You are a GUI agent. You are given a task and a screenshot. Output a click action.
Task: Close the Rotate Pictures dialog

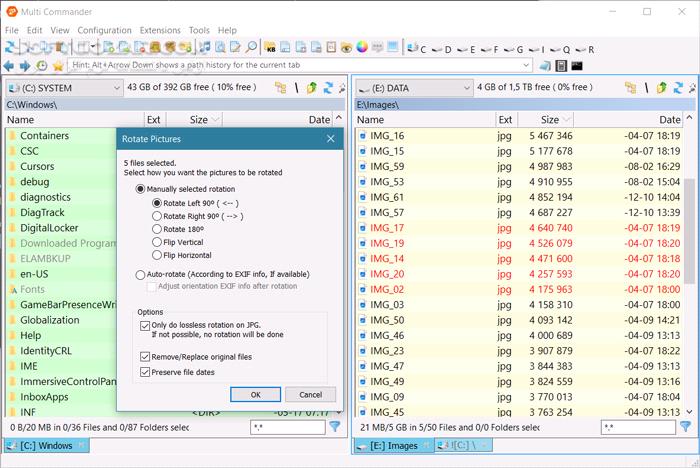point(331,139)
